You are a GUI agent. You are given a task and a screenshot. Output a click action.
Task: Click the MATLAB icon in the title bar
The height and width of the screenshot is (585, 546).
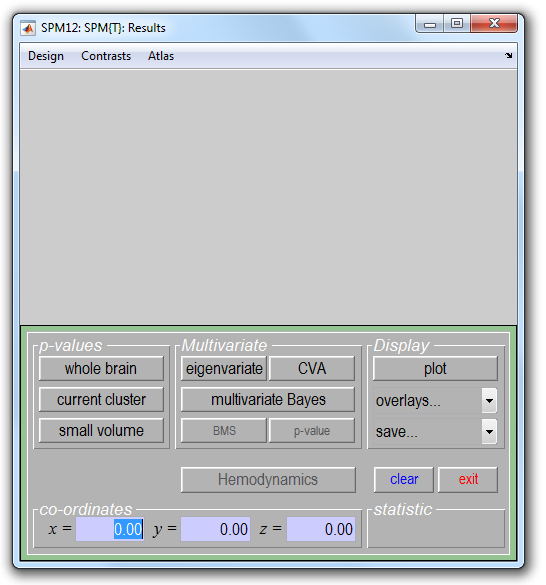pos(28,28)
